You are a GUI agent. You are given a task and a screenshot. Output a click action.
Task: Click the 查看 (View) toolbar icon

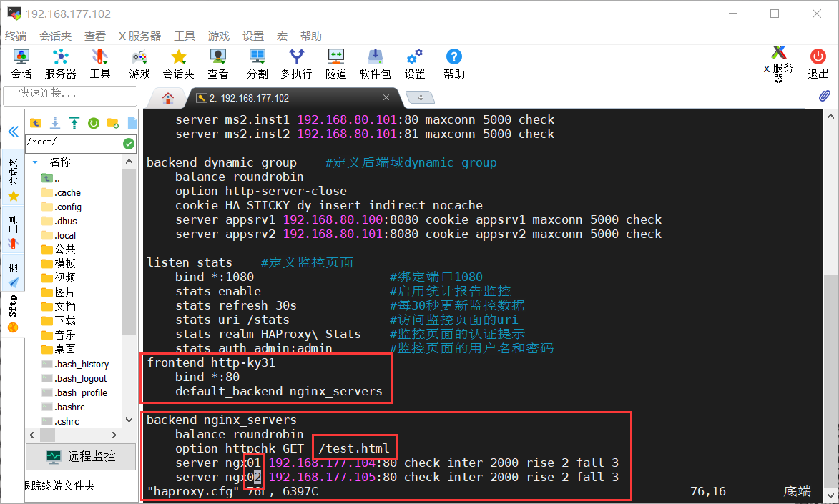pyautogui.click(x=217, y=64)
